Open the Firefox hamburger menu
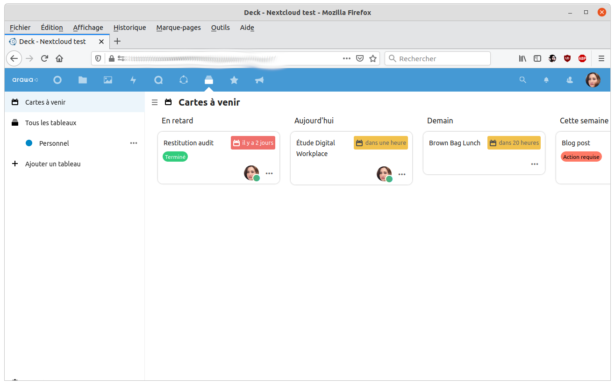Viewport: 615px width, 385px height. (x=601, y=58)
